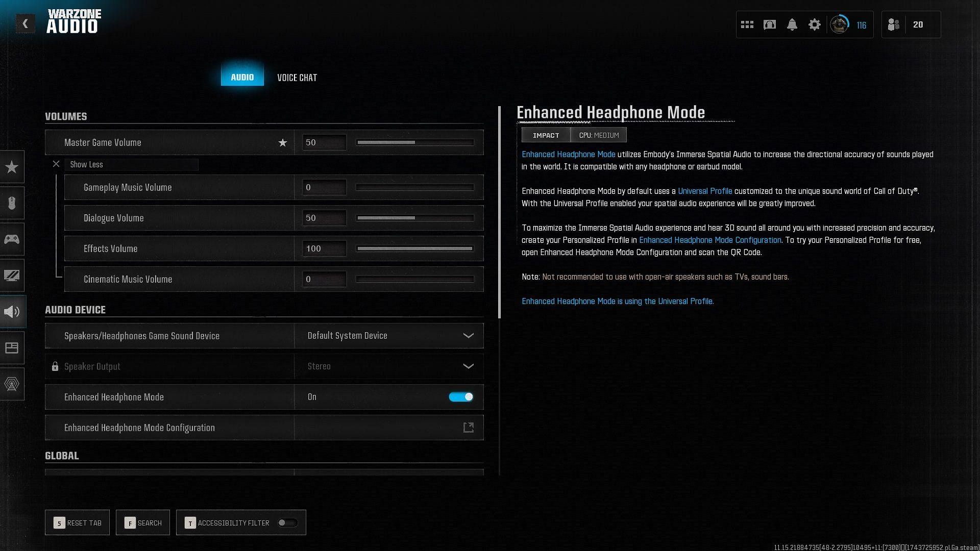Enable the Accessibility Filter toggle
This screenshot has width=980, height=551.
tap(287, 522)
